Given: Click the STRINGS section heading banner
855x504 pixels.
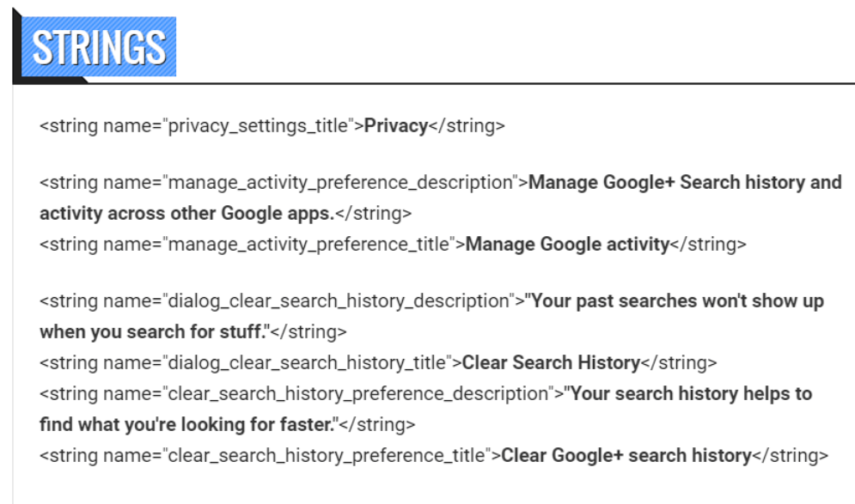Looking at the screenshot, I should [x=99, y=47].
